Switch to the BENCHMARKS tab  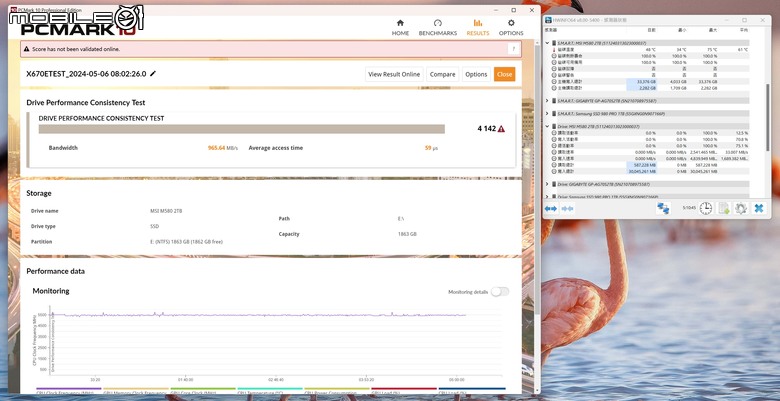click(x=438, y=28)
